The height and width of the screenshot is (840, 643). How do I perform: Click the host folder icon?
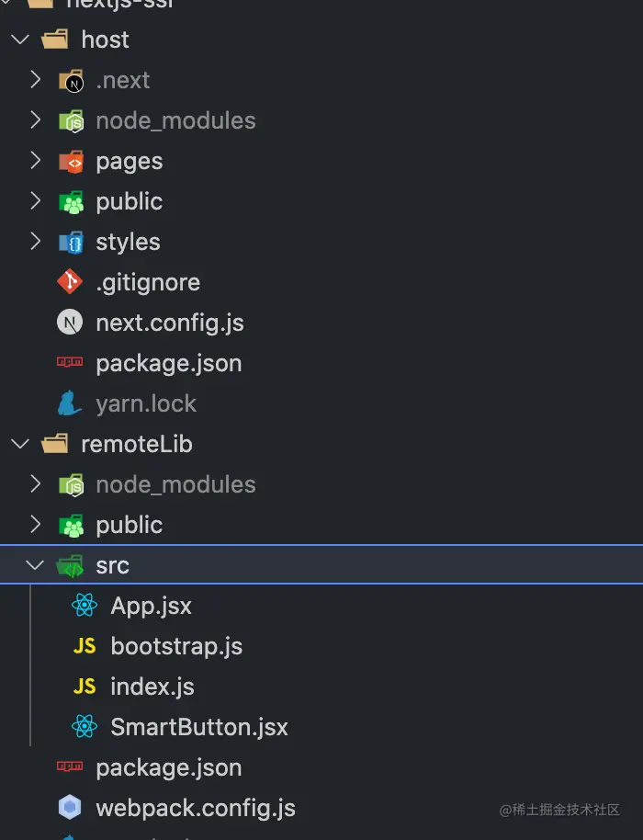coord(55,40)
